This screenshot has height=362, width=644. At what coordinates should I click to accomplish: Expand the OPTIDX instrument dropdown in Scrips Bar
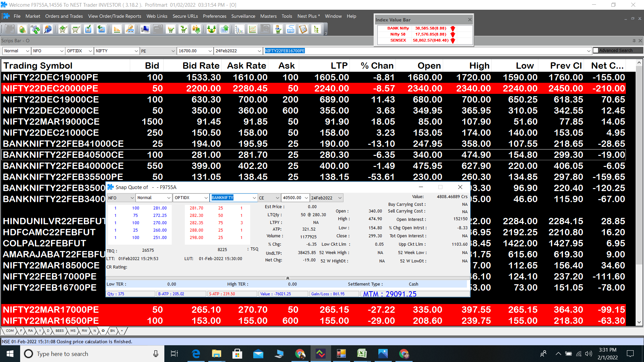pos(90,51)
